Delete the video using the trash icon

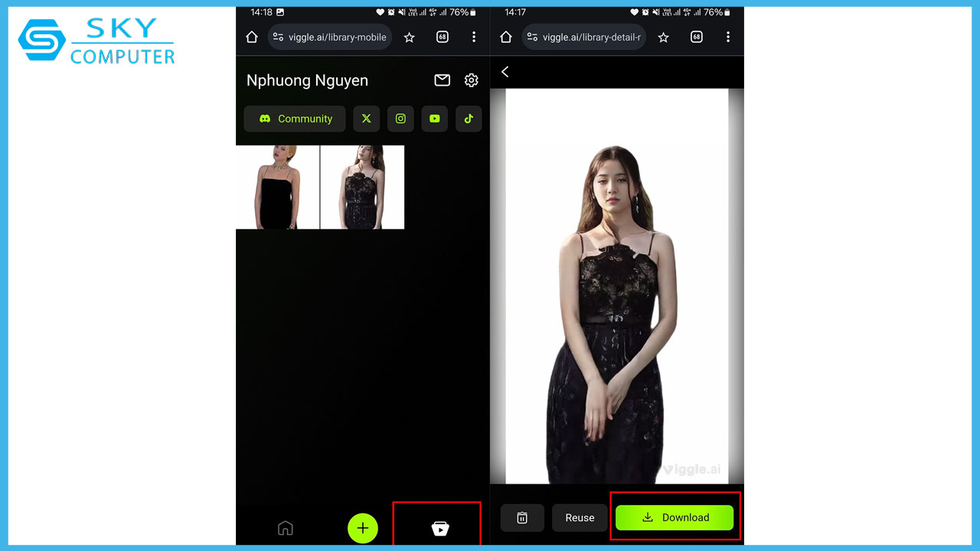coord(522,517)
